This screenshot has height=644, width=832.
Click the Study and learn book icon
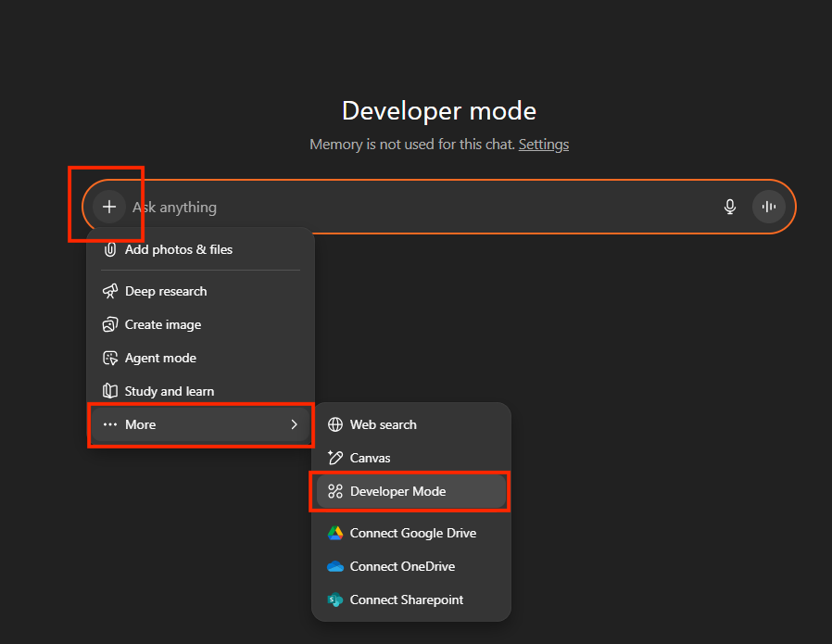coord(110,391)
